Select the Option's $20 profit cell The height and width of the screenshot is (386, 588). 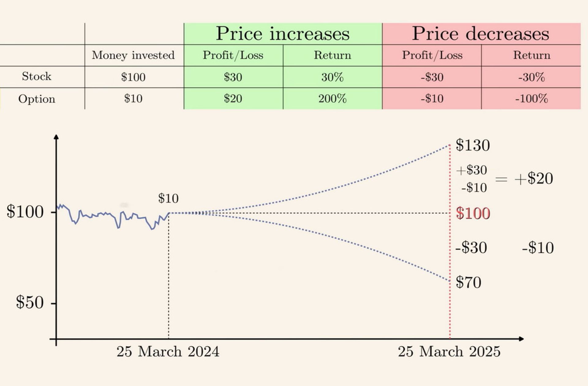tap(233, 99)
